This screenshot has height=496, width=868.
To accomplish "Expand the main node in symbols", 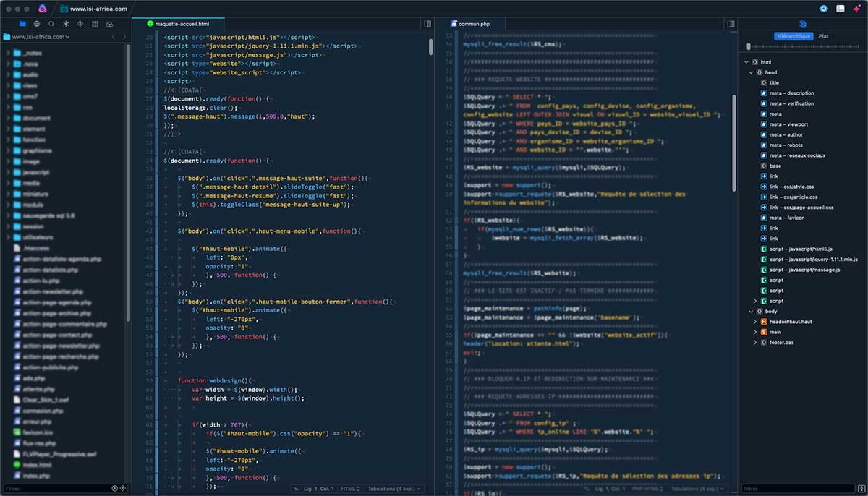I will click(755, 332).
